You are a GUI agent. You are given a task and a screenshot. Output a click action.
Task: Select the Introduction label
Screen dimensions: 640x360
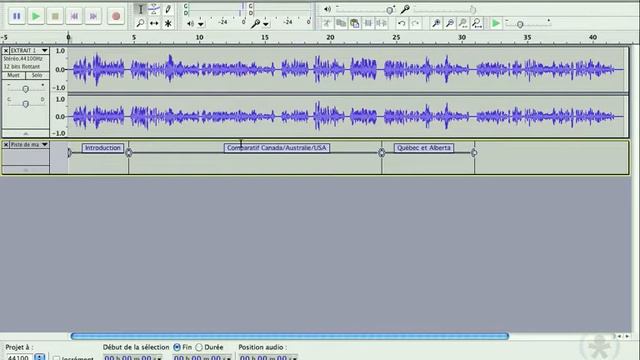(103, 148)
